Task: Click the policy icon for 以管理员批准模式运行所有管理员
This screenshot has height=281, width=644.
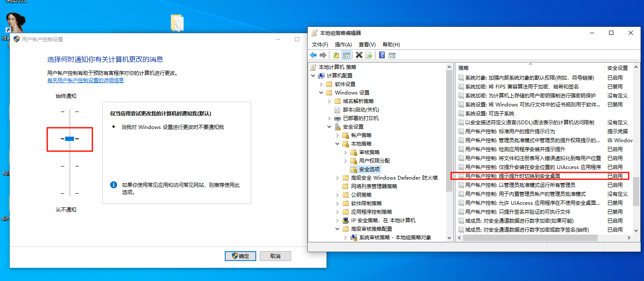Action: pos(461,185)
